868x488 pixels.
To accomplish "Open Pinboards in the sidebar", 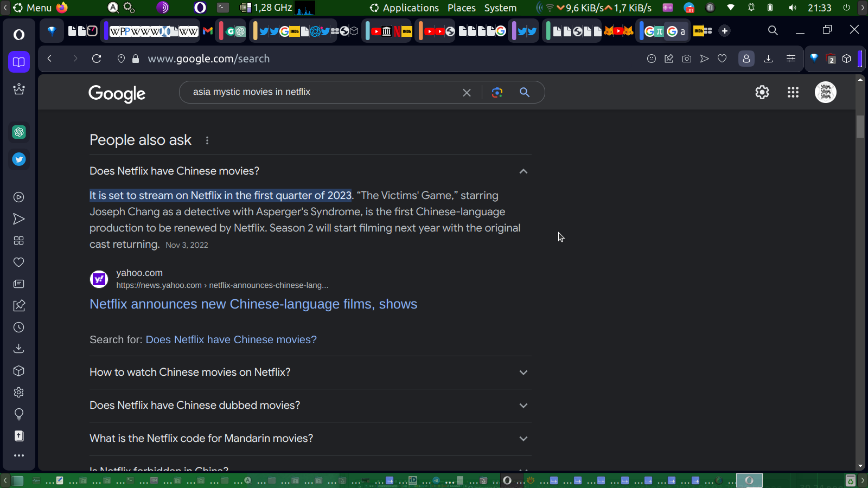I will coord(19,306).
